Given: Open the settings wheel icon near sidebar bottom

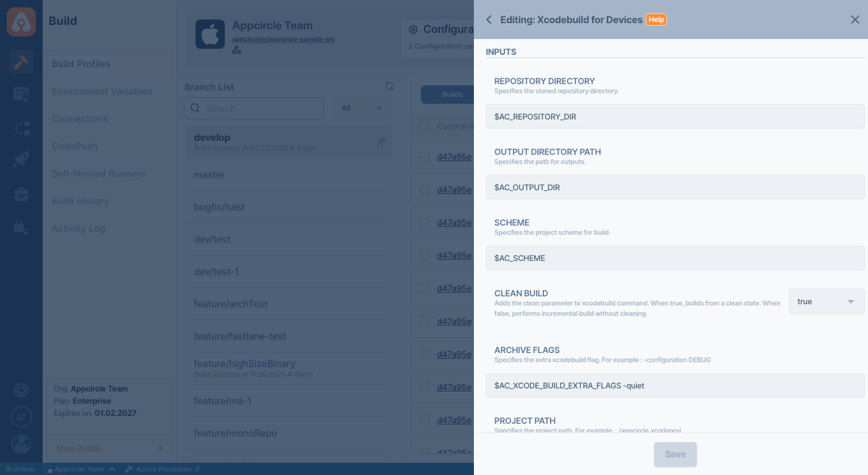Looking at the screenshot, I should click(x=21, y=390).
